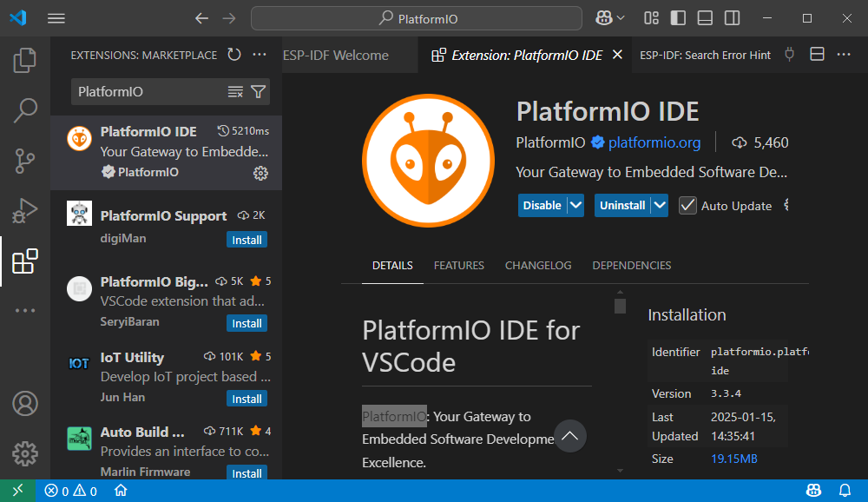Image resolution: width=868 pixels, height=502 pixels.
Task: Show notifications bell in status bar
Action: click(845, 491)
